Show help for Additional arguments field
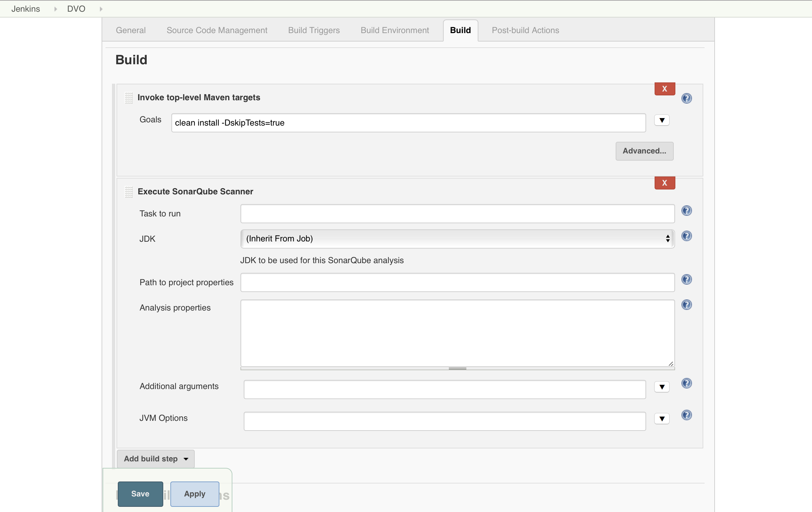Screen dimensions: 812x512 point(686,383)
